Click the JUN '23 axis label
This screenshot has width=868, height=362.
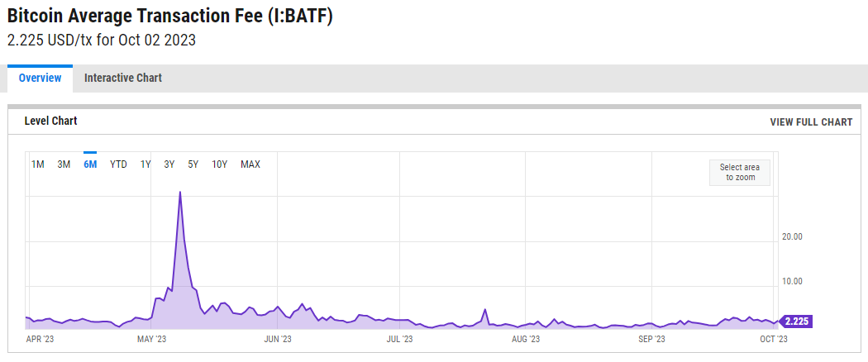(277, 339)
